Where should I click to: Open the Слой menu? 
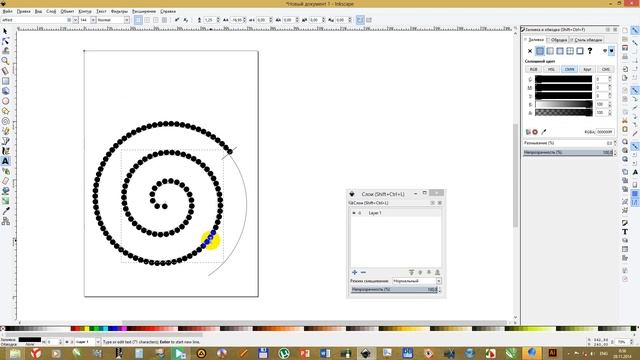(51, 11)
